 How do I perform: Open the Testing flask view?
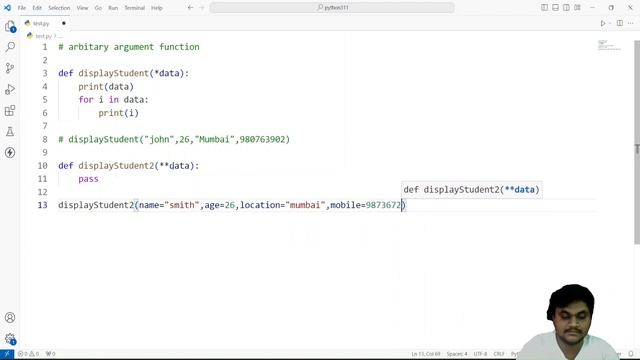click(10, 131)
